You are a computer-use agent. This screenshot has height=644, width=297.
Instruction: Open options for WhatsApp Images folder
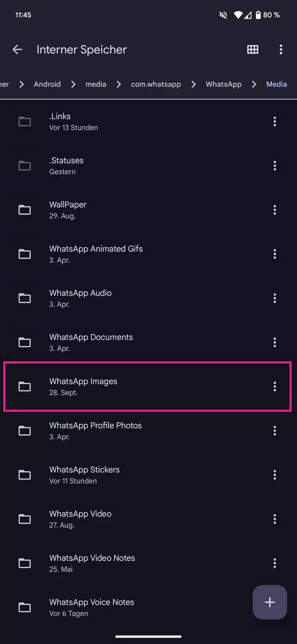tap(275, 386)
